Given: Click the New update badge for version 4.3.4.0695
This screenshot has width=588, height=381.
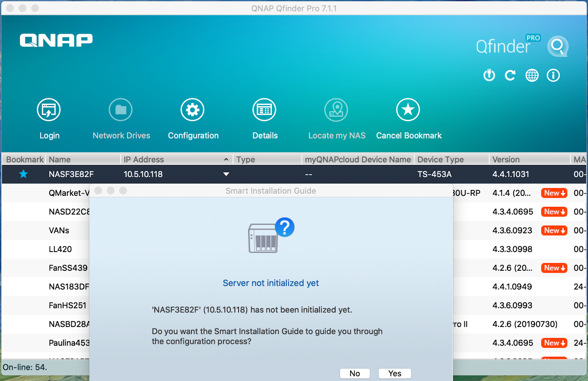Looking at the screenshot, I should click(x=554, y=212).
